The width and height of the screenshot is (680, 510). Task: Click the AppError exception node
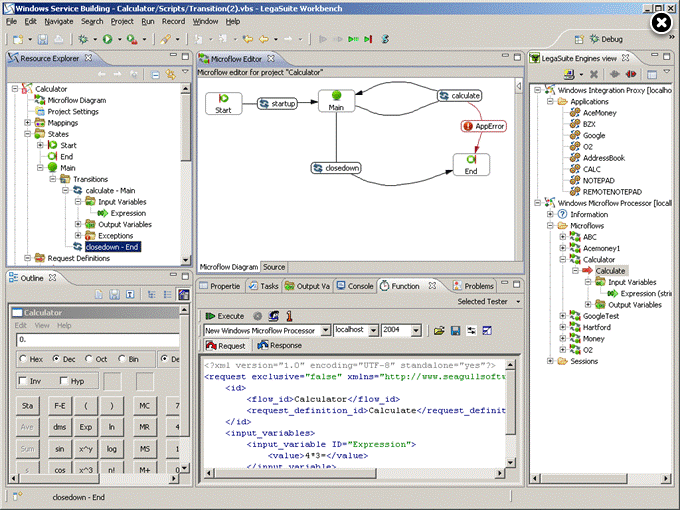[x=484, y=126]
